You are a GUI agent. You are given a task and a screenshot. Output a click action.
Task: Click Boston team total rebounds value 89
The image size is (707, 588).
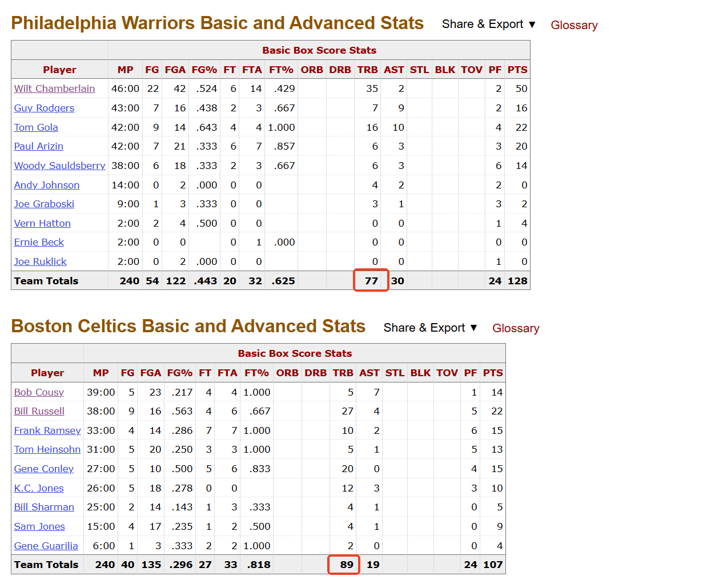click(x=346, y=565)
